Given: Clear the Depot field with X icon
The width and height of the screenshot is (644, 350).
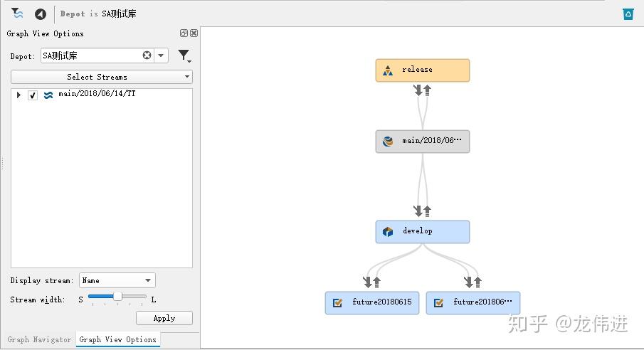Looking at the screenshot, I should coord(147,55).
